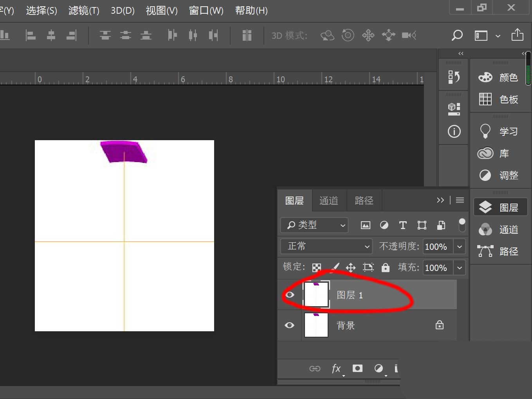Open the 类型 layer filter dropdown
The height and width of the screenshot is (399, 532).
coord(314,225)
